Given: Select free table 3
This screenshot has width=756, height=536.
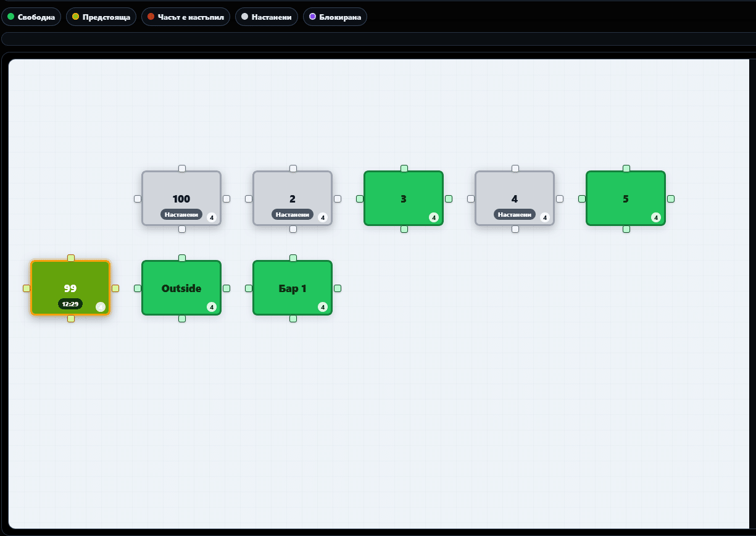Looking at the screenshot, I should pos(404,198).
